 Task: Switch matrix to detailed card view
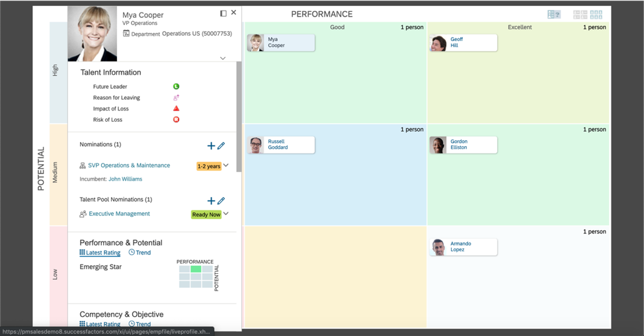(x=580, y=15)
